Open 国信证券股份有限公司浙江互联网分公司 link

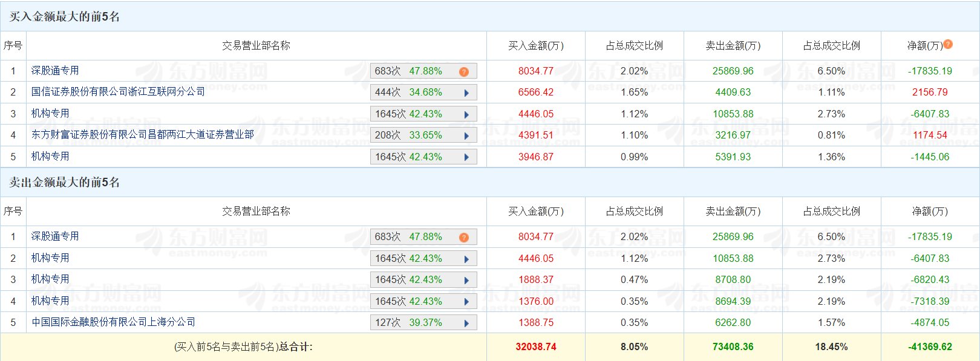tap(118, 92)
